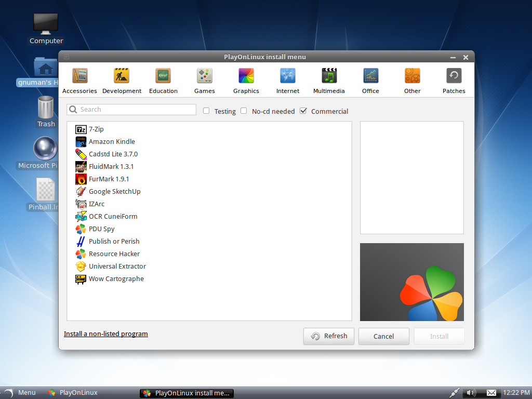Screen dimensions: 532x399
Task: Click the Universal Extractor box icon
Action: pyautogui.click(x=81, y=267)
